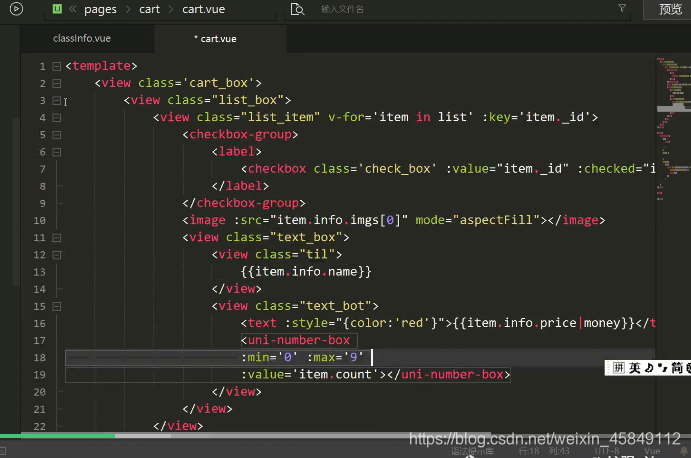Click the bottom-left status bar panel icon

coord(3,451)
